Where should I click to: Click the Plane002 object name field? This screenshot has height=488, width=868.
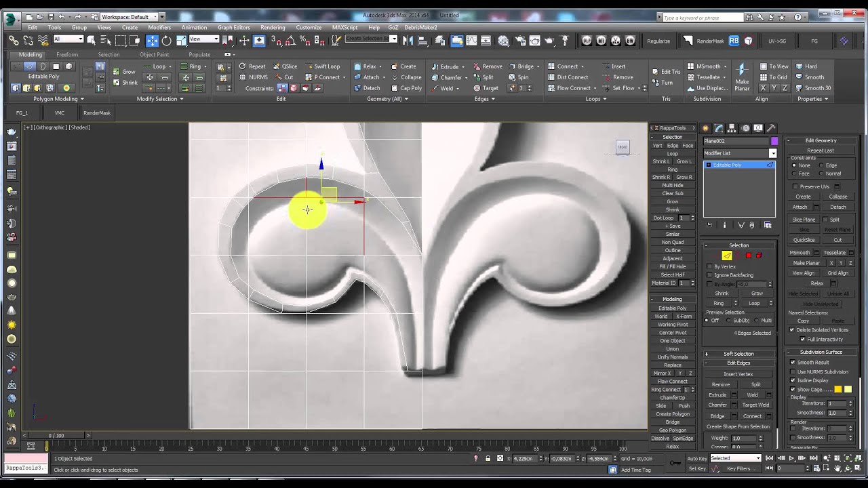click(x=736, y=141)
